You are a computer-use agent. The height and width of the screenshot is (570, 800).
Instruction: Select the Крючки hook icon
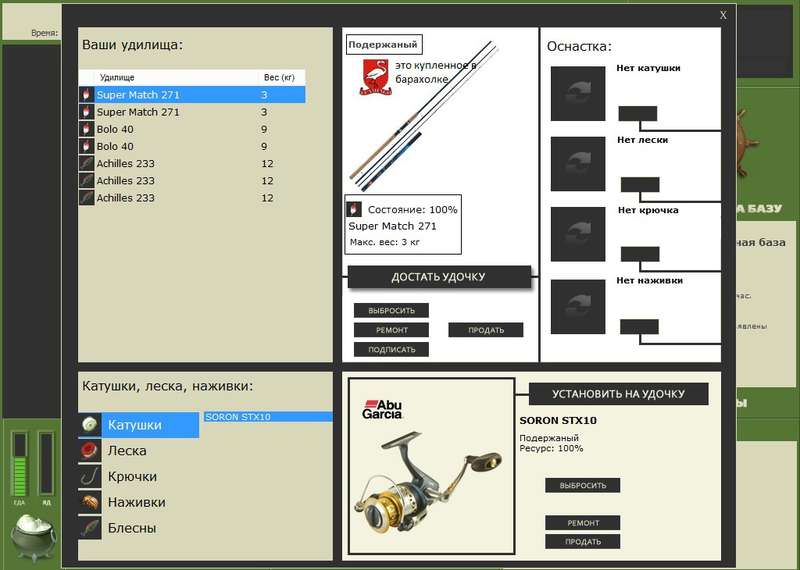pyautogui.click(x=90, y=477)
